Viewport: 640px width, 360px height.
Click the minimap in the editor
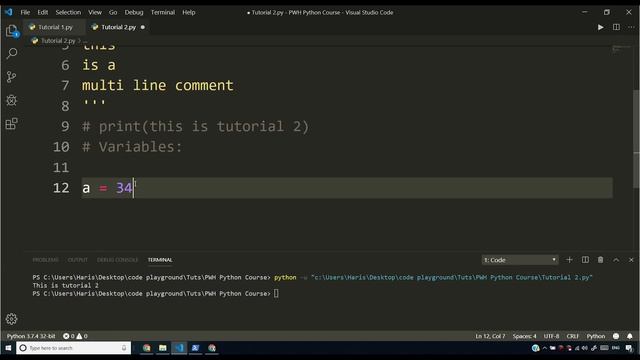click(621, 49)
